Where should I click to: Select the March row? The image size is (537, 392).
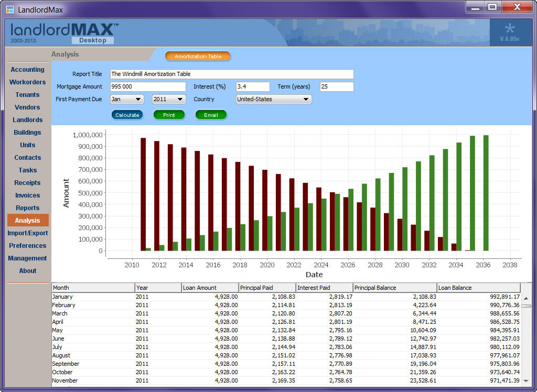coord(286,313)
